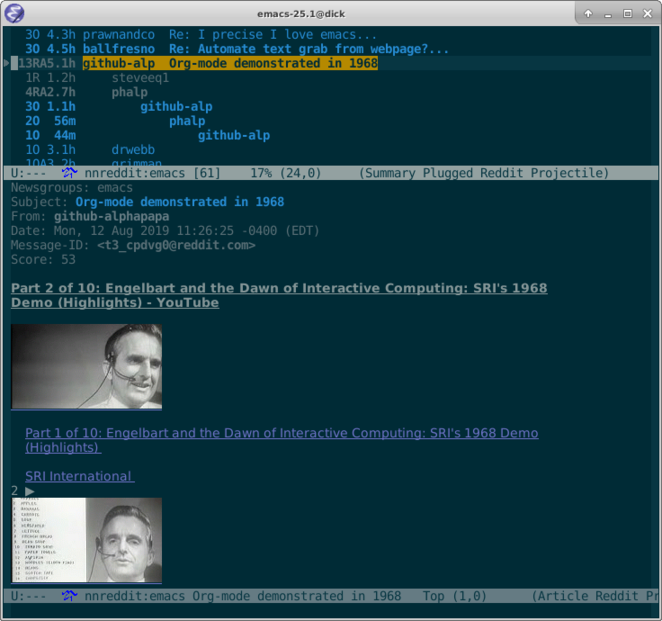
Task: Select the drwebb reply row
Action: point(90,149)
